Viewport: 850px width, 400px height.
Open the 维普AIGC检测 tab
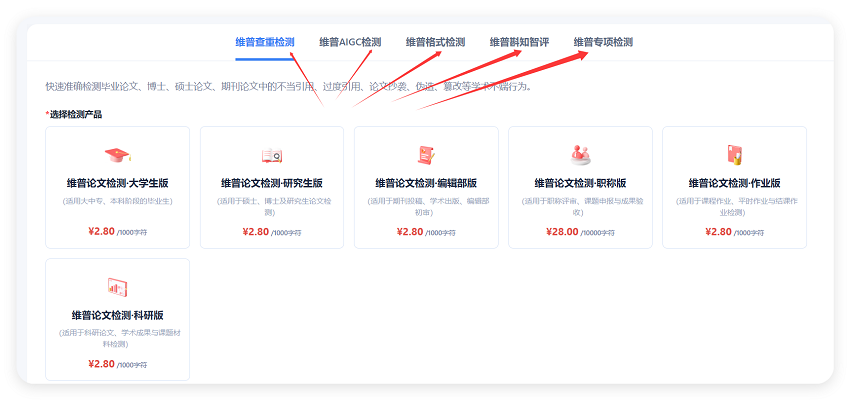coord(350,42)
